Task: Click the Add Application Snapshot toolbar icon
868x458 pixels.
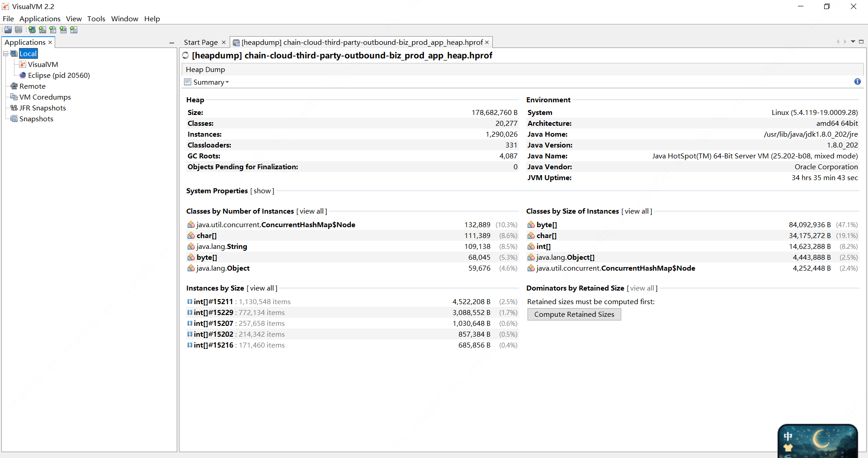Action: point(74,30)
